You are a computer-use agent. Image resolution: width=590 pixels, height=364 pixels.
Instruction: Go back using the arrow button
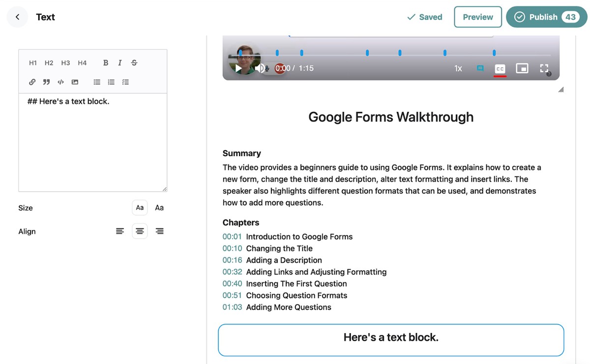[17, 17]
